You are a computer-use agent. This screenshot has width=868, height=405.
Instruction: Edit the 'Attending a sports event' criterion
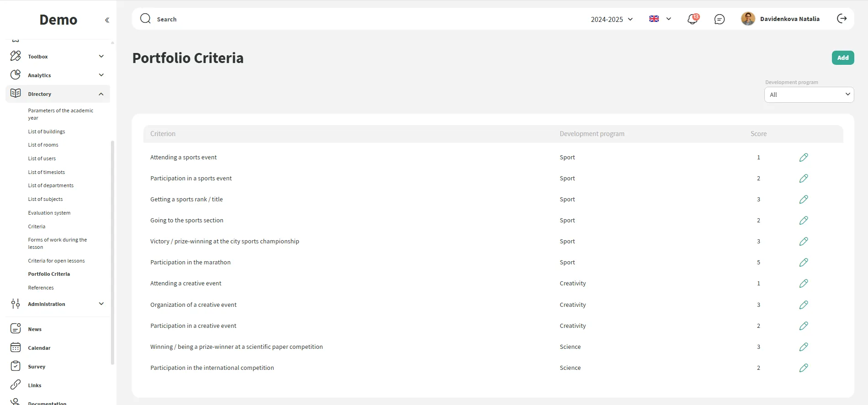(x=804, y=158)
